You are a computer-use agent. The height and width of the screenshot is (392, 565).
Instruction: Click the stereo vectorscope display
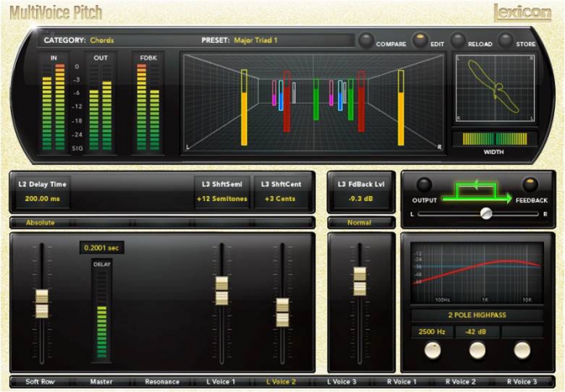click(495, 88)
